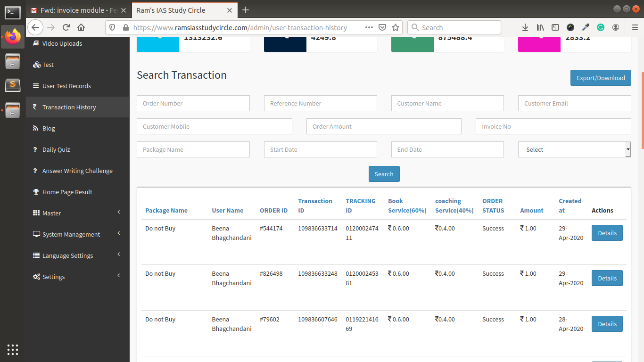Open Terminal from the Ubuntu dock

coord(13,13)
